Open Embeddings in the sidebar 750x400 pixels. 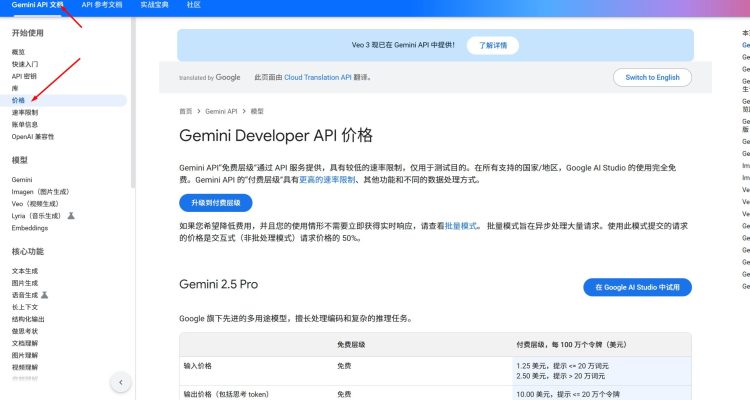(30, 228)
